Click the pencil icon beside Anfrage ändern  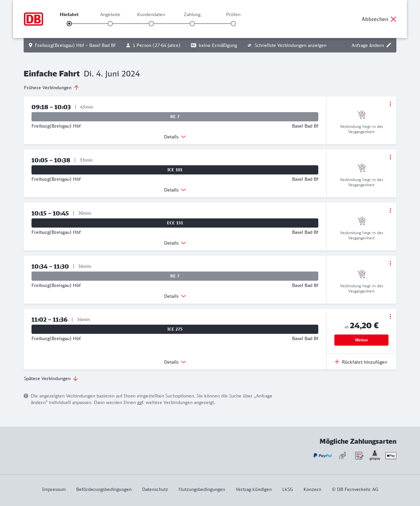pyautogui.click(x=389, y=45)
